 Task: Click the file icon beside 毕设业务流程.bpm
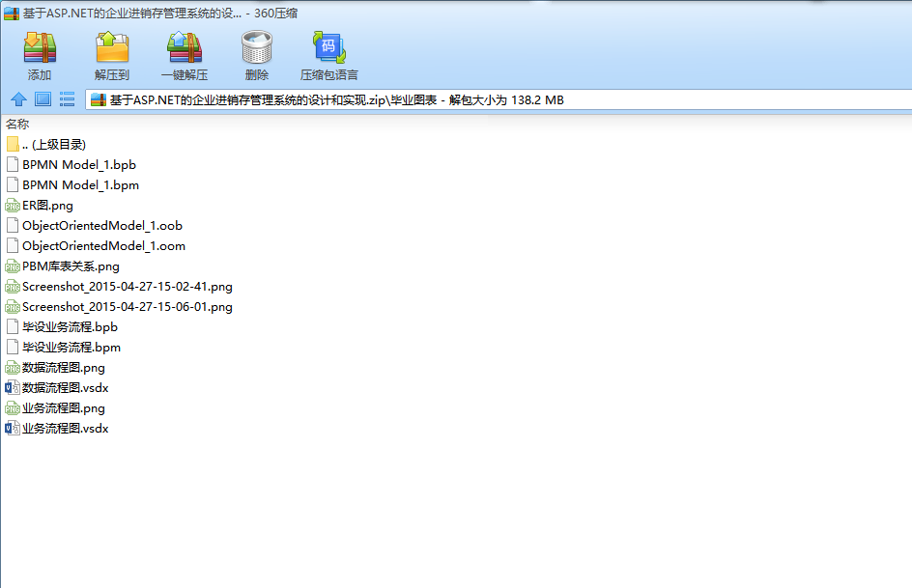pyautogui.click(x=13, y=348)
